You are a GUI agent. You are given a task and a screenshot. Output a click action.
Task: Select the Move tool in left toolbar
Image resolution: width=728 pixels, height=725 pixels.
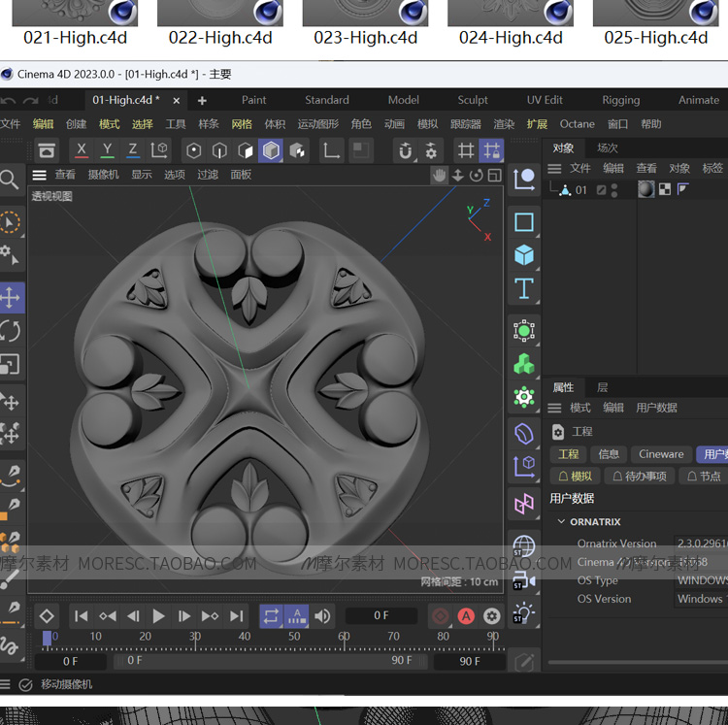11,297
